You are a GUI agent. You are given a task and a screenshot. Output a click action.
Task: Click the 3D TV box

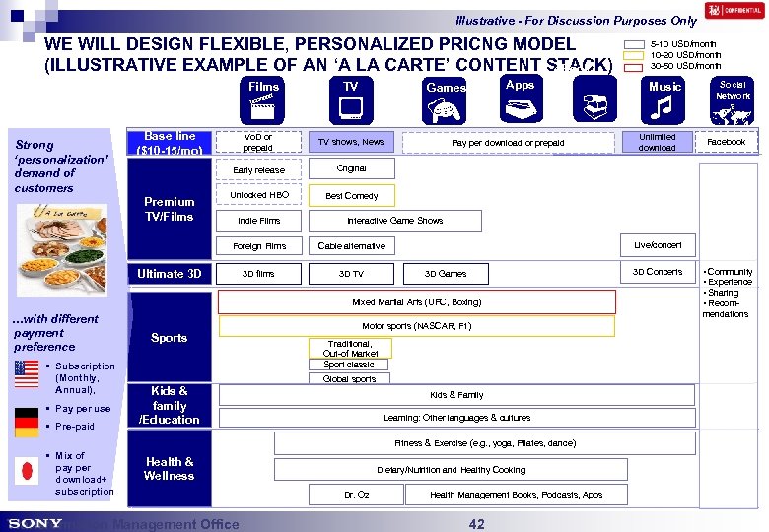pyautogui.click(x=351, y=274)
